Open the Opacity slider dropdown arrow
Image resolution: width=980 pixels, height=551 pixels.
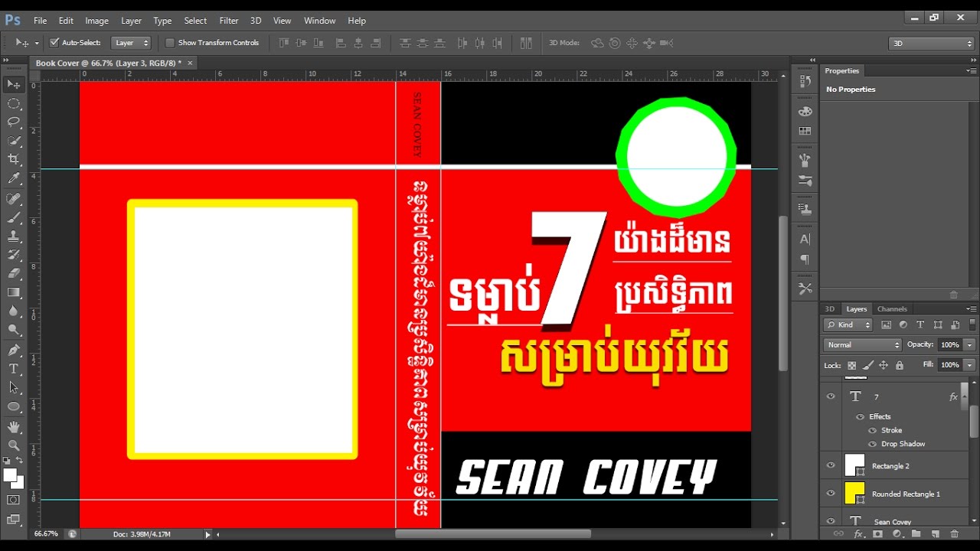(x=969, y=345)
